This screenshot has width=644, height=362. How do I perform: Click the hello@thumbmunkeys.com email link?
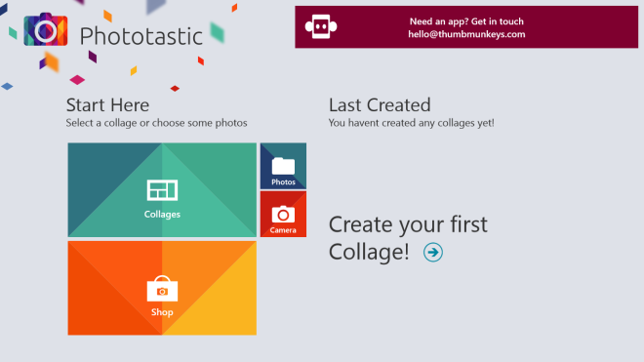click(x=466, y=34)
